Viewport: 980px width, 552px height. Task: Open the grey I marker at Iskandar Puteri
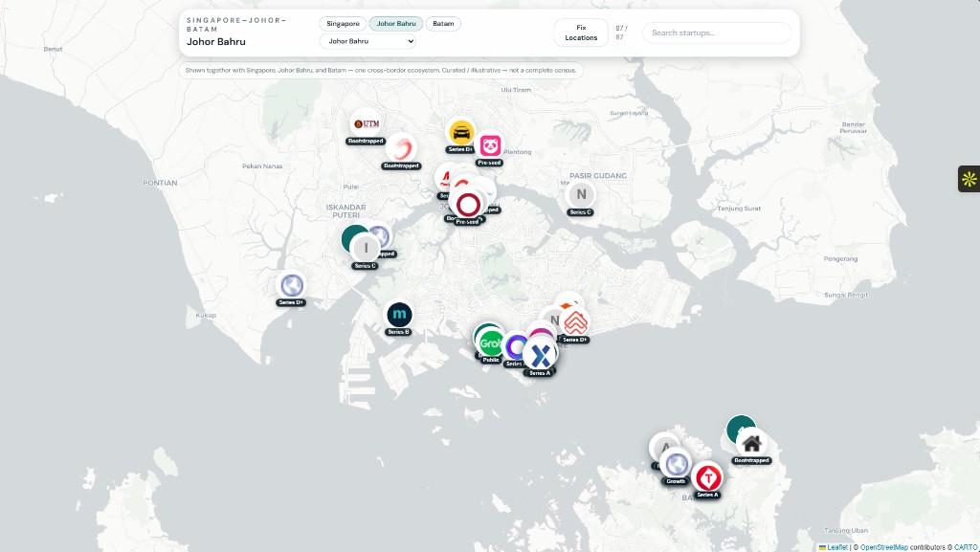click(x=366, y=248)
